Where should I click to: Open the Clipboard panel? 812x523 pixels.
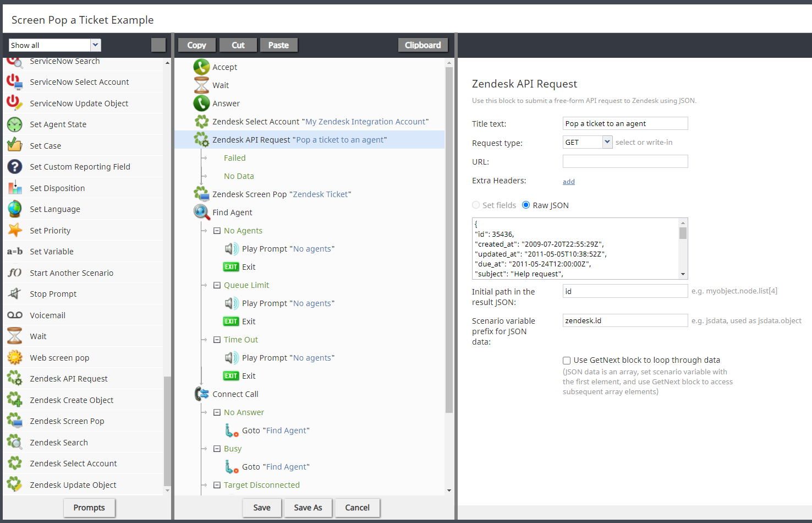pos(423,45)
